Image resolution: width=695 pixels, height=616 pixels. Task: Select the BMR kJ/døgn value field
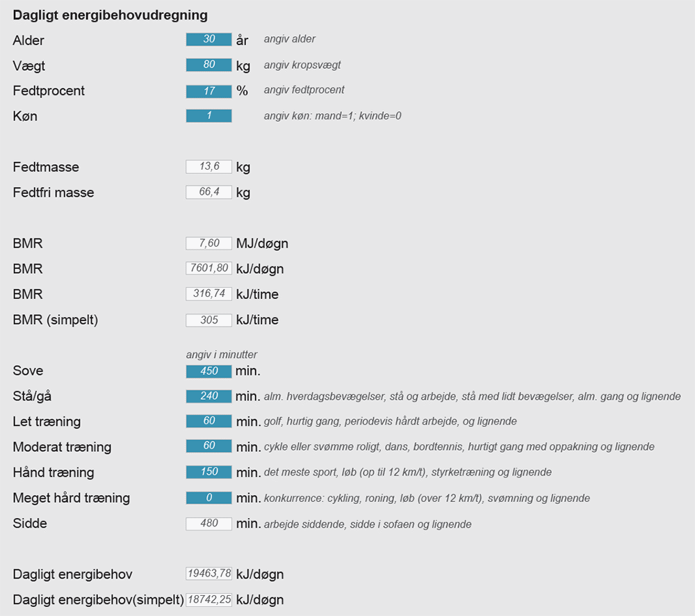[208, 268]
